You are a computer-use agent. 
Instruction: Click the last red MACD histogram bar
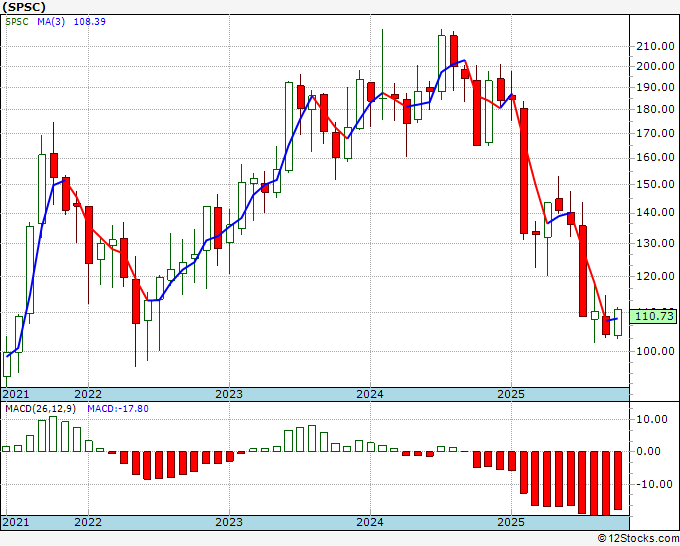618,481
